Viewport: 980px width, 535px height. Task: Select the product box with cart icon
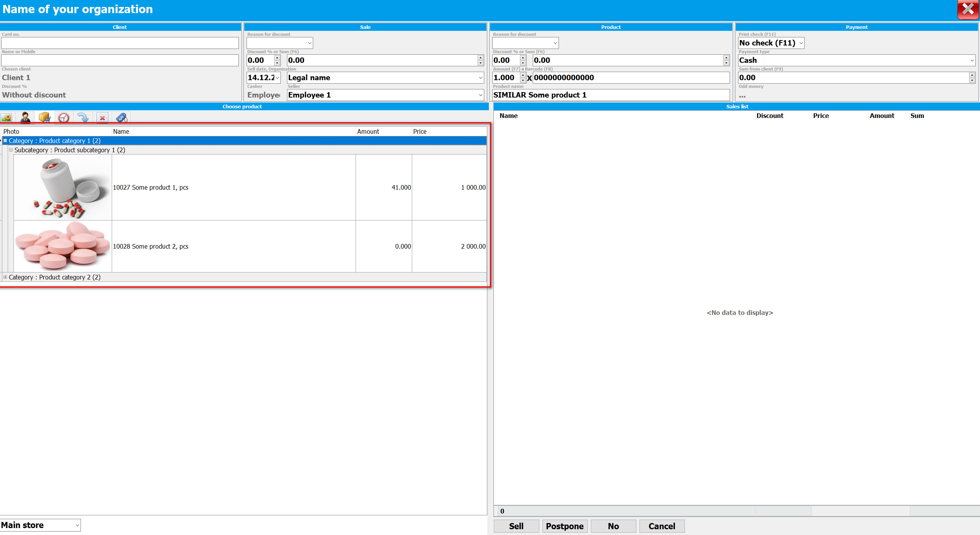45,118
